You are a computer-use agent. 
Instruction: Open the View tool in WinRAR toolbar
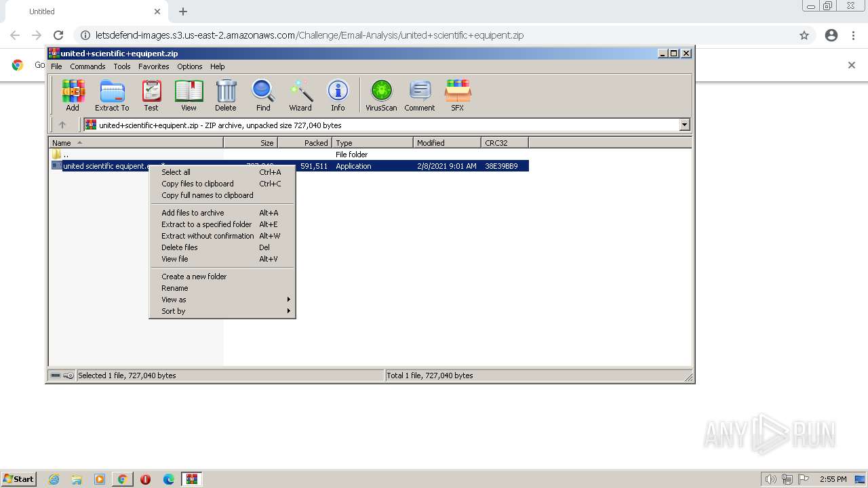(x=189, y=95)
